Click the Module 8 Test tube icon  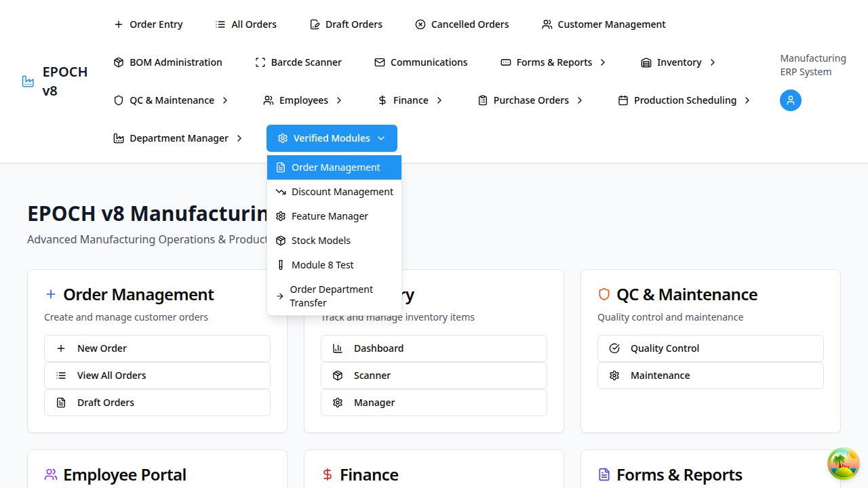(x=281, y=265)
